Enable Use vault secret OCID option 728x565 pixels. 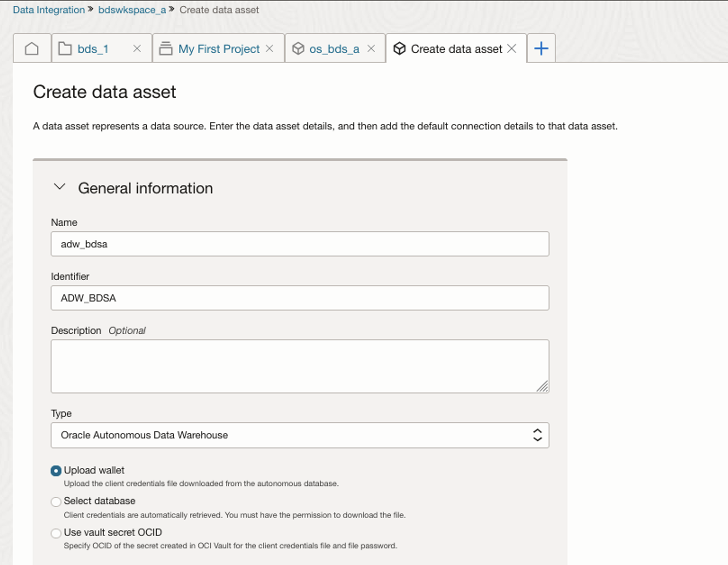(x=56, y=533)
